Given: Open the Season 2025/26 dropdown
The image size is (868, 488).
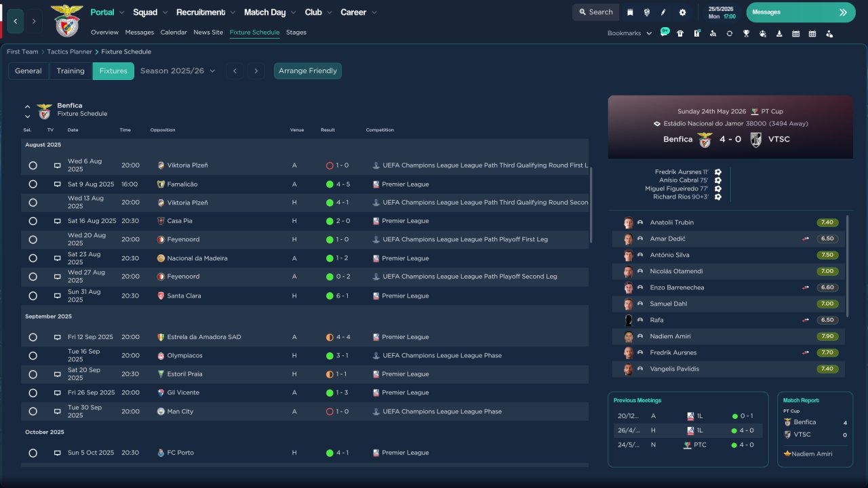Looking at the screenshot, I should click(x=178, y=70).
